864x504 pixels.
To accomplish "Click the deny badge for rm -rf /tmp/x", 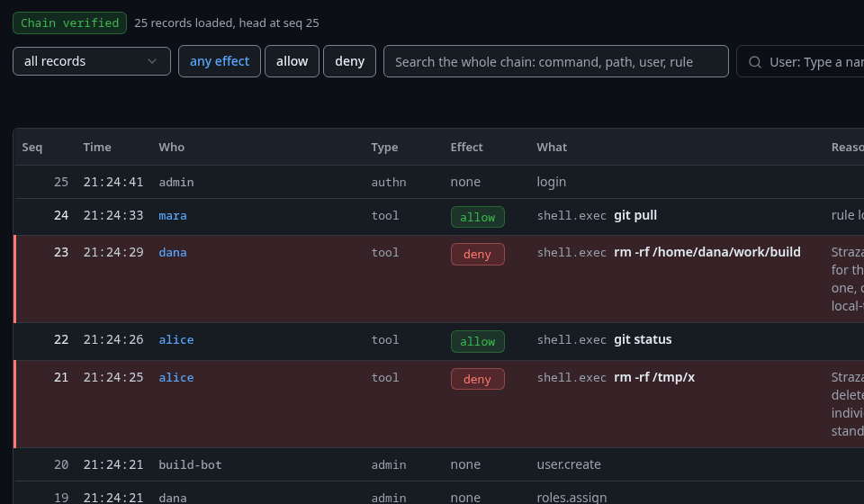I will click(x=478, y=379).
